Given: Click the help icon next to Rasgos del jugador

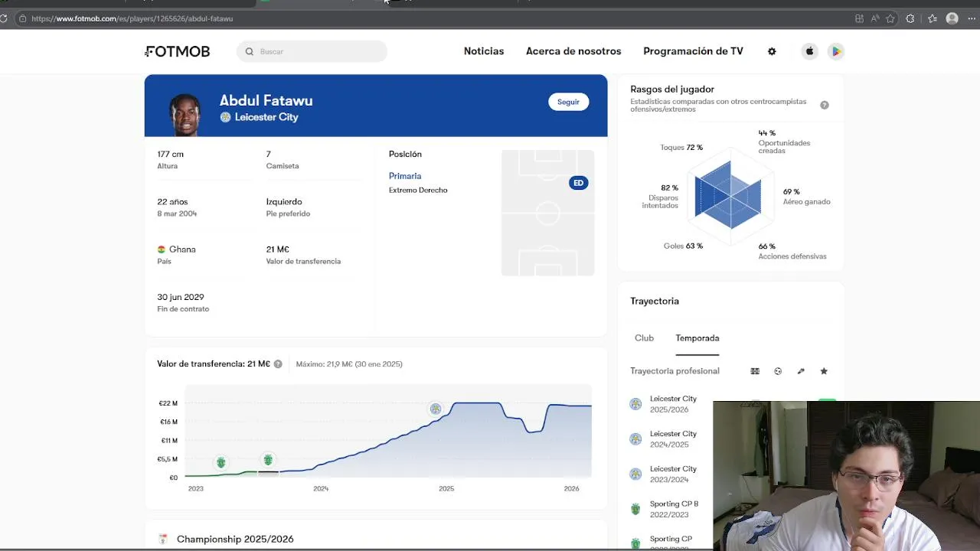Looking at the screenshot, I should (825, 105).
